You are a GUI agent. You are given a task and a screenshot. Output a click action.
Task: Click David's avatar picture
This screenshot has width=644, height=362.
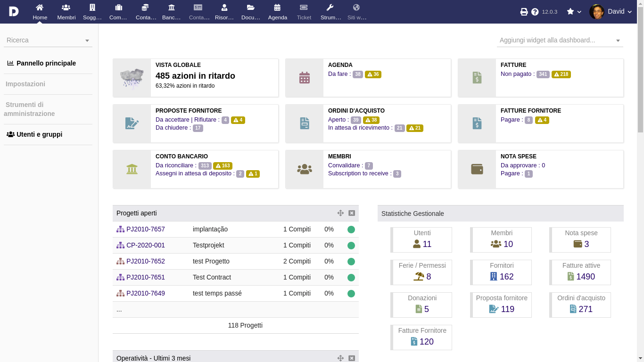pyautogui.click(x=596, y=12)
